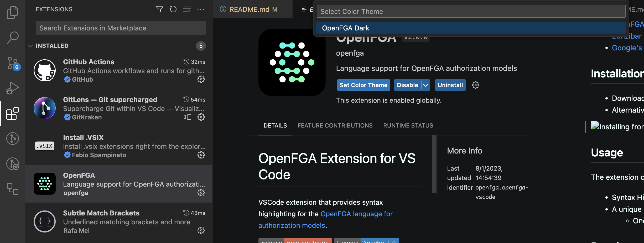Choose OpenFGA Dark in theme picker
644x243 pixels.
(471, 28)
